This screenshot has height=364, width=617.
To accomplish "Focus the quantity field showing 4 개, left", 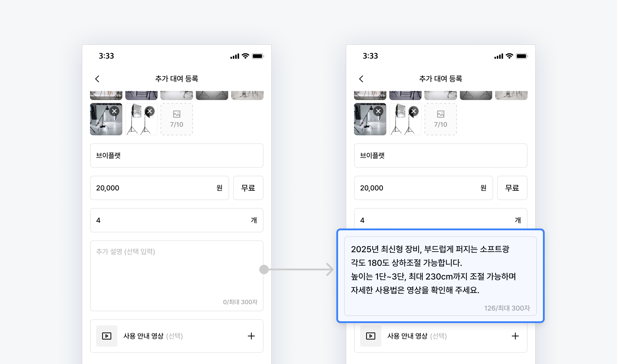I will 177,220.
